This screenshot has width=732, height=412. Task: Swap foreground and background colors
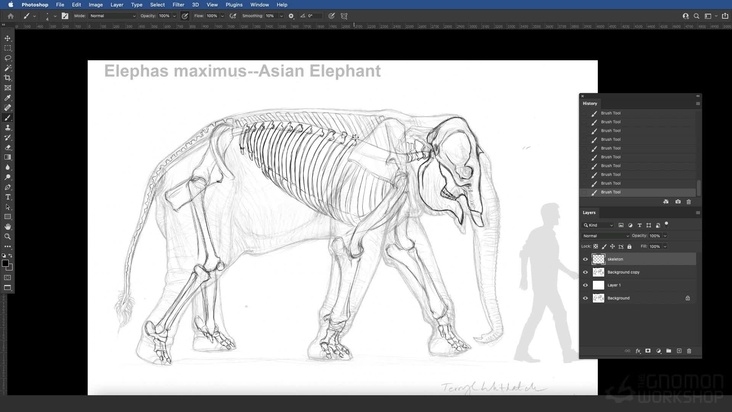point(10,256)
